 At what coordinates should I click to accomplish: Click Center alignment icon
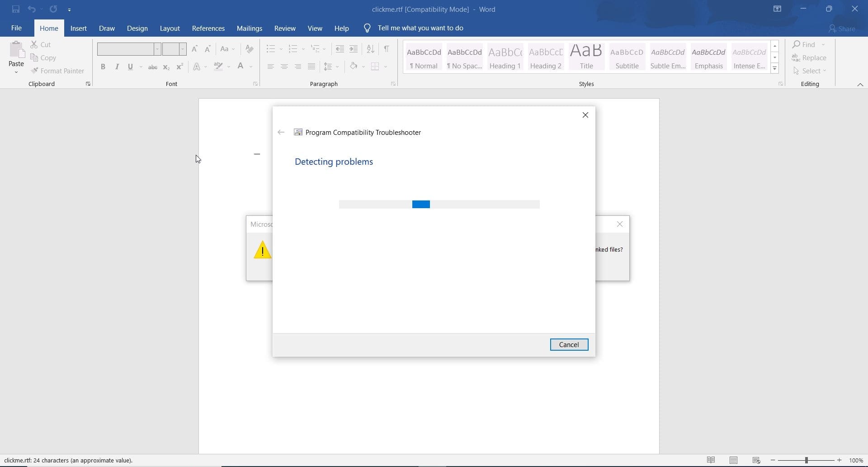tap(284, 67)
